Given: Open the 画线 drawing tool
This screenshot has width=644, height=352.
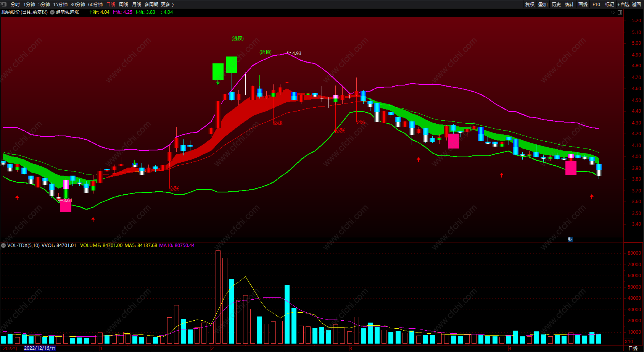Looking at the screenshot, I should (x=583, y=4).
